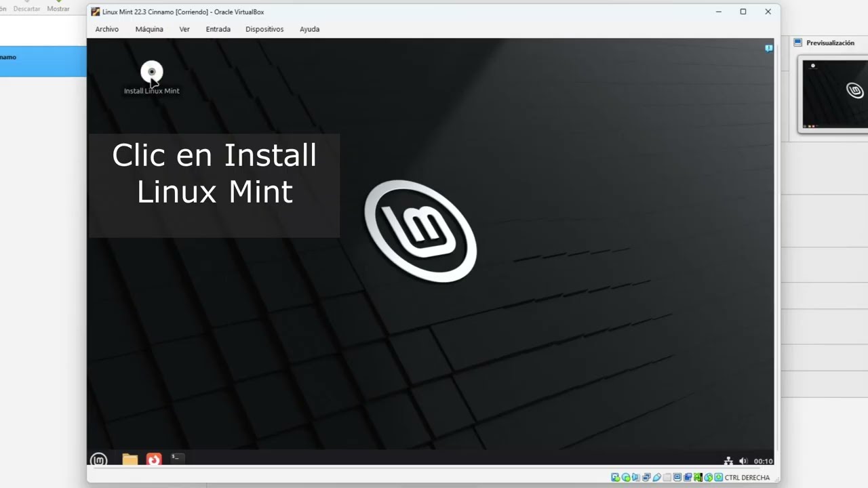
Task: Select the highlighted Cinnamon VM in Manager list
Action: (x=43, y=61)
